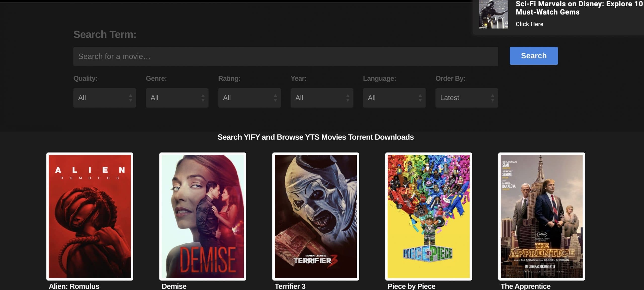Click the Search for a movie input field
Image resolution: width=644 pixels, height=290 pixels.
[286, 56]
